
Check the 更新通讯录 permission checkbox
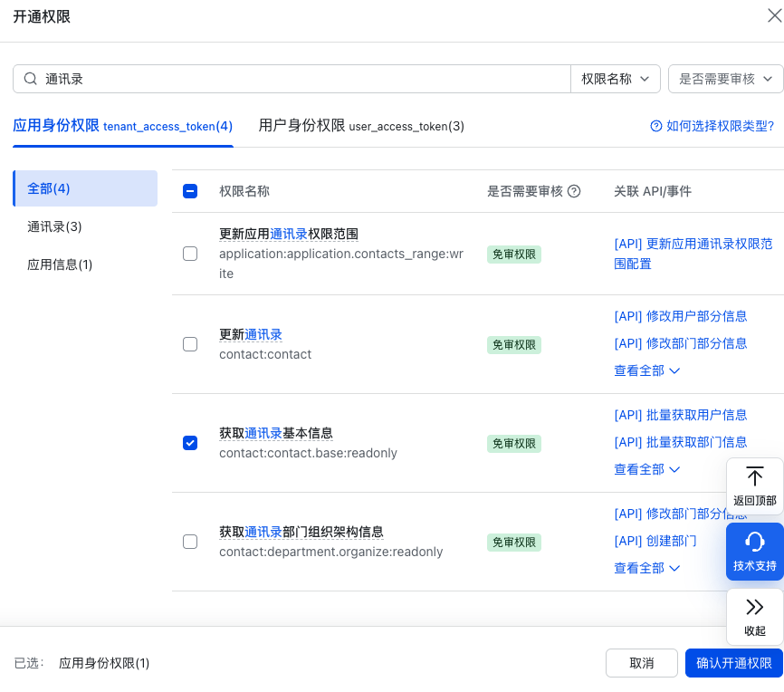(190, 344)
